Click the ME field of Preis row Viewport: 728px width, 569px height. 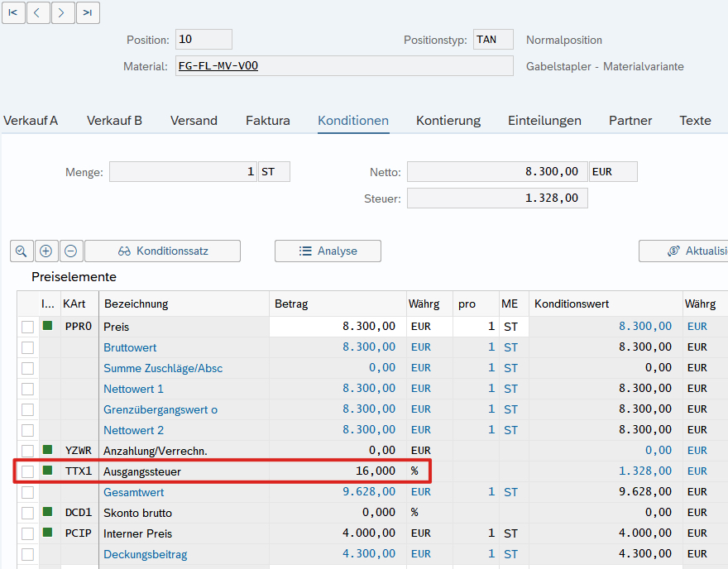click(x=514, y=327)
